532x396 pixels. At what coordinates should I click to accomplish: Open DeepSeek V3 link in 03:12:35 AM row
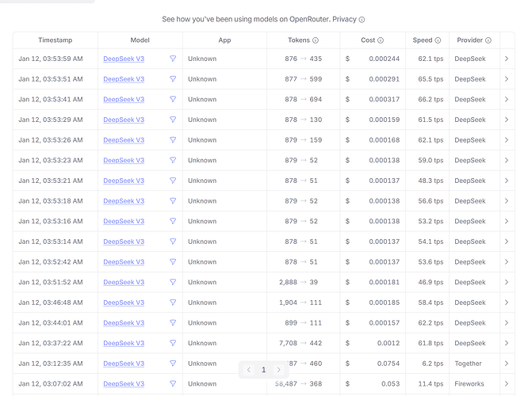[124, 364]
